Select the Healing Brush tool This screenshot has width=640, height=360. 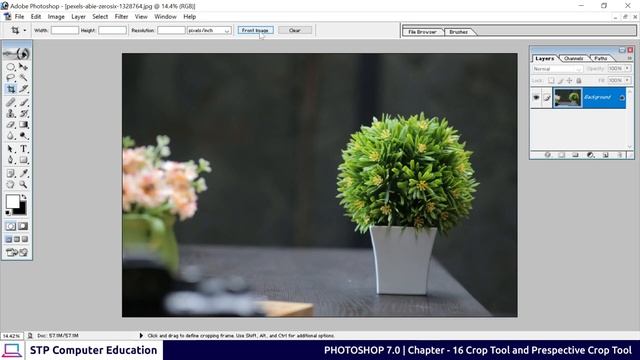pos(11,102)
